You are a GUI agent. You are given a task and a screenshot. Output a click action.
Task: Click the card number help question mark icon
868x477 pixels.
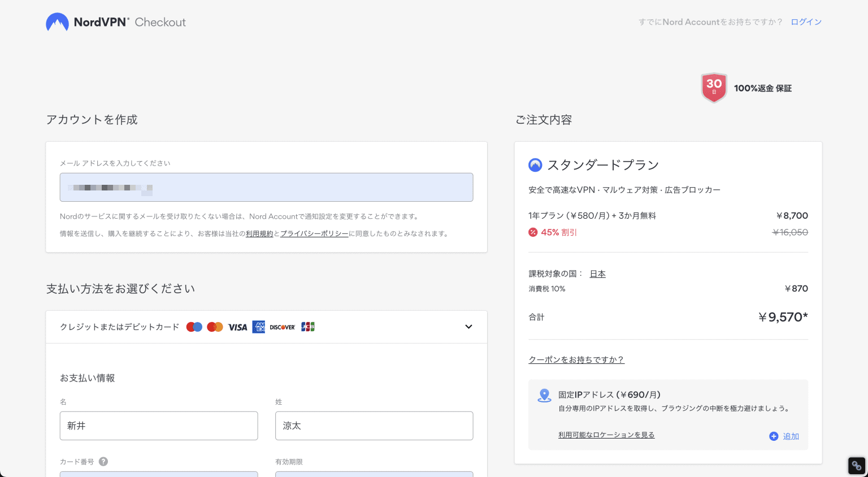103,462
